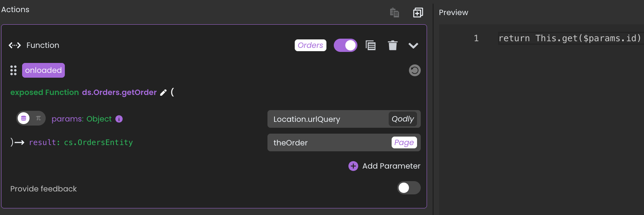Screen dimensions: 644x215
Task: Open the Location.urlQuery parameter field
Action: pyautogui.click(x=328, y=119)
